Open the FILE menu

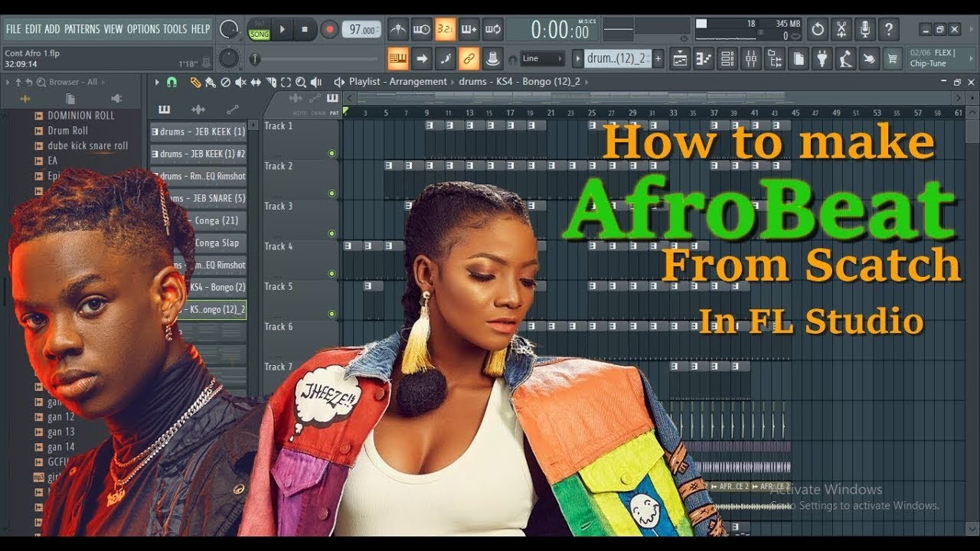13,29
